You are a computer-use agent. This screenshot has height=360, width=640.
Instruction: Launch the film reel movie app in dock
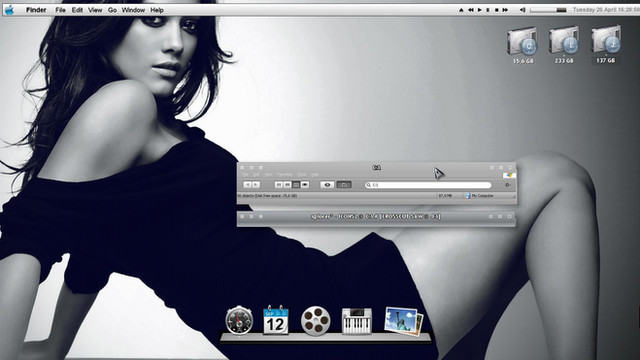[x=316, y=321]
